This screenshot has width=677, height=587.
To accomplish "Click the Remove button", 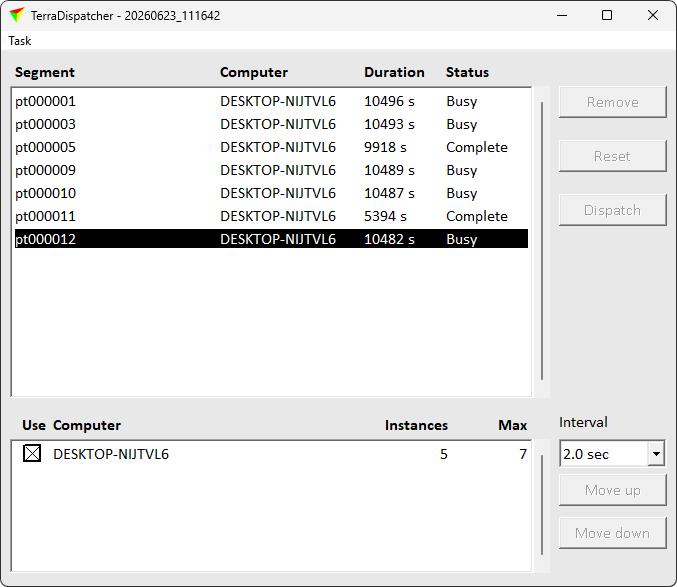I will (x=613, y=102).
